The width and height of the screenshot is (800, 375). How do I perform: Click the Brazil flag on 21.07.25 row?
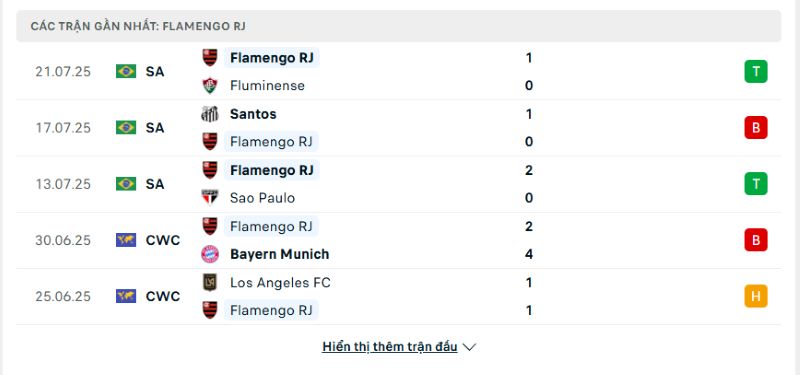[x=126, y=71]
